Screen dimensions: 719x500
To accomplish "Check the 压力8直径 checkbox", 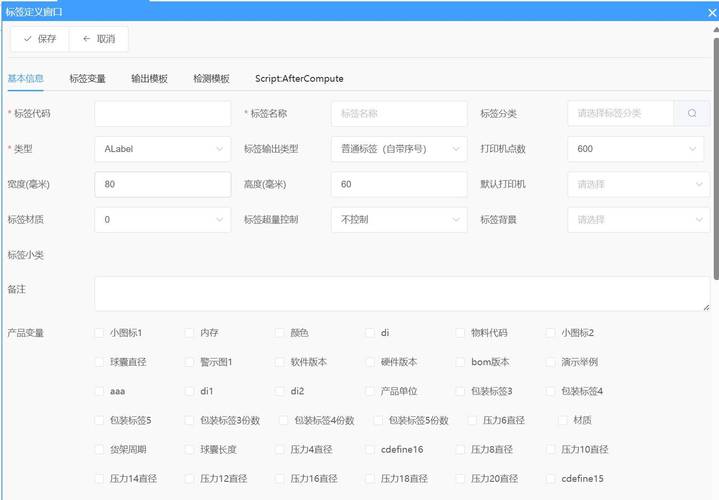I will pyautogui.click(x=460, y=450).
